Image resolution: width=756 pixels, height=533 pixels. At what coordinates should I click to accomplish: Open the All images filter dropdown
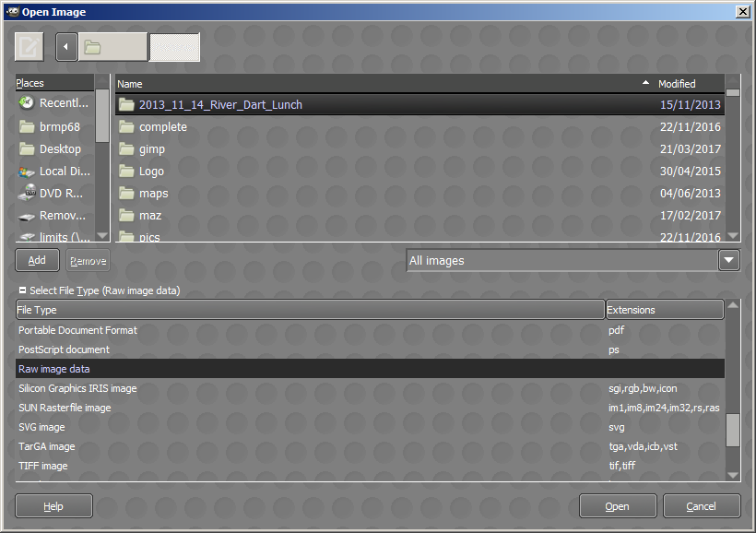tap(573, 260)
